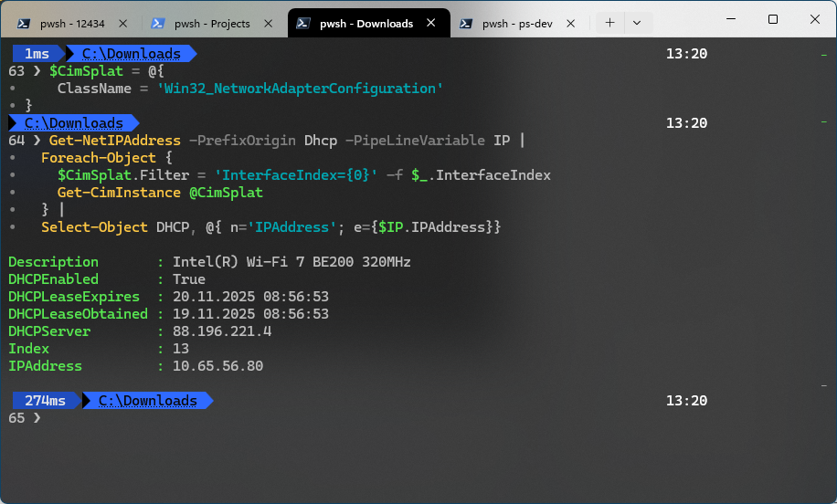Switch to the pwsh - Projects tab label
Screen dimensions: 837x504
click(212, 24)
